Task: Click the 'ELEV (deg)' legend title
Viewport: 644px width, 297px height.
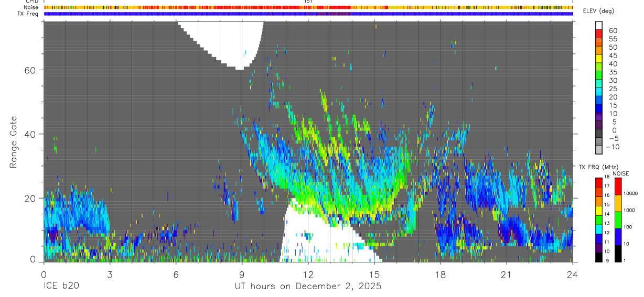Action: click(598, 11)
